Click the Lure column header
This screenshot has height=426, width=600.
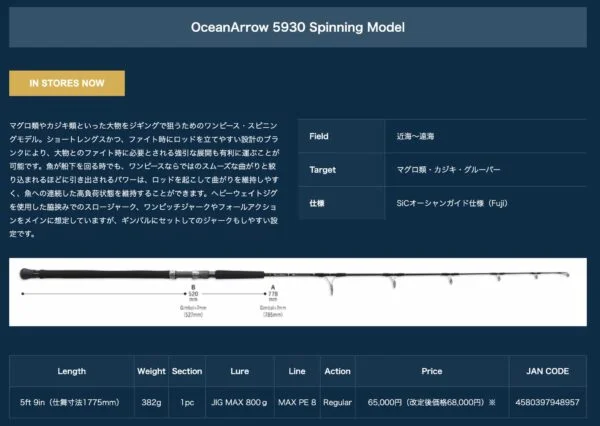point(240,371)
